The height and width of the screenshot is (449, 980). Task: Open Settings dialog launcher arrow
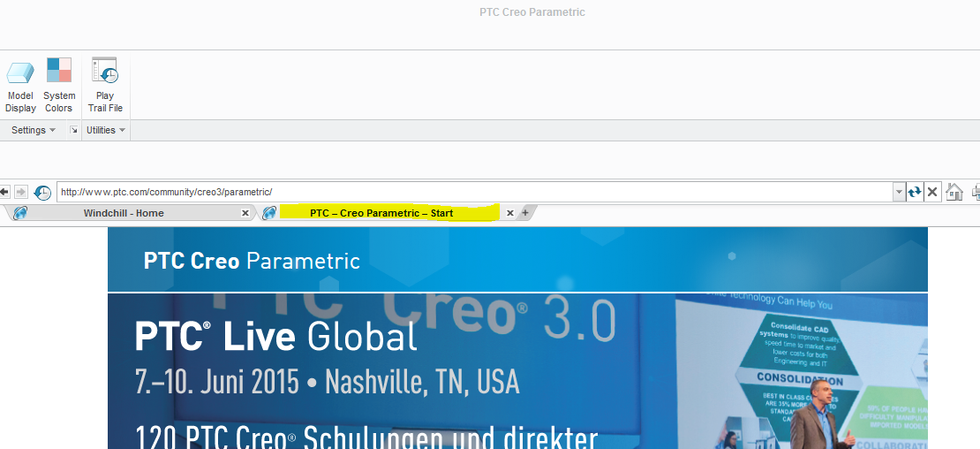pyautogui.click(x=74, y=130)
